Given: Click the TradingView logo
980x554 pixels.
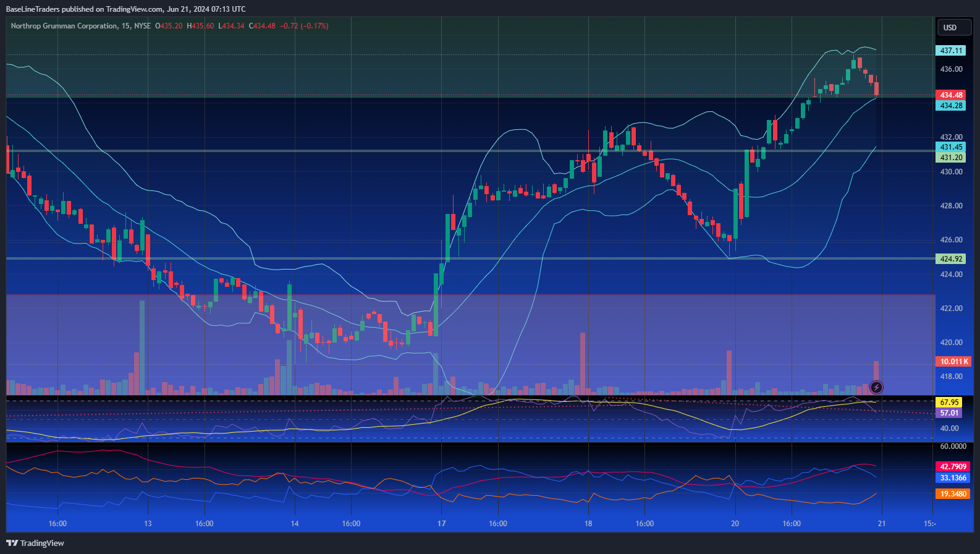Looking at the screenshot, I should tap(35, 543).
